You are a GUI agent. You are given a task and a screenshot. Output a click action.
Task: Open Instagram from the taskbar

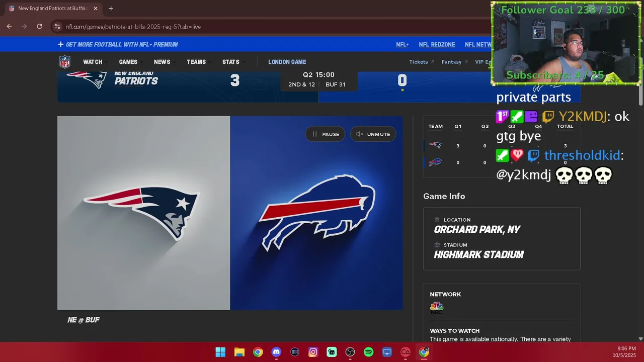[x=313, y=352]
